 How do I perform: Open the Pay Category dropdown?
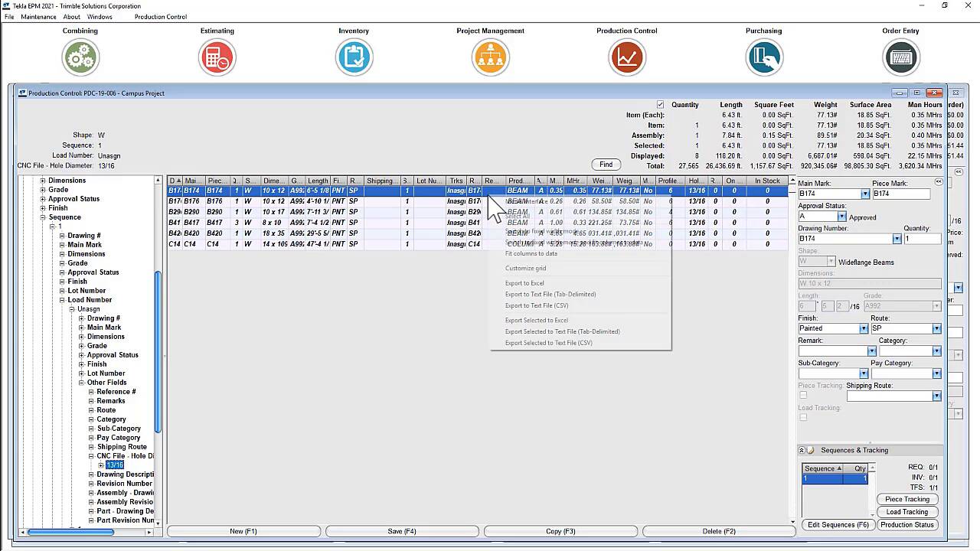936,373
